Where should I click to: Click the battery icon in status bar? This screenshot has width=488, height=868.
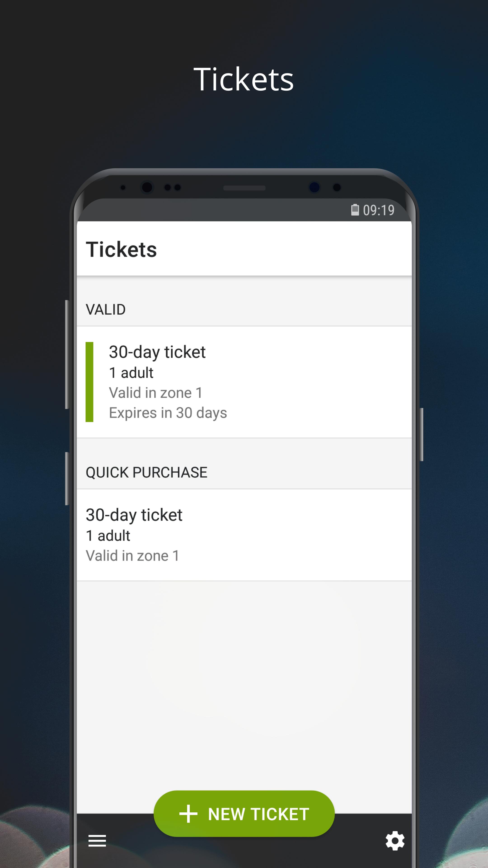pyautogui.click(x=355, y=210)
